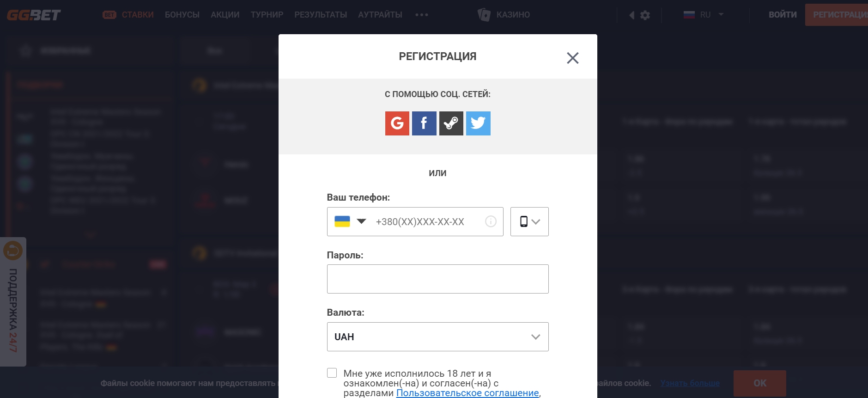
Task: Open the RU language selector
Action: point(704,15)
